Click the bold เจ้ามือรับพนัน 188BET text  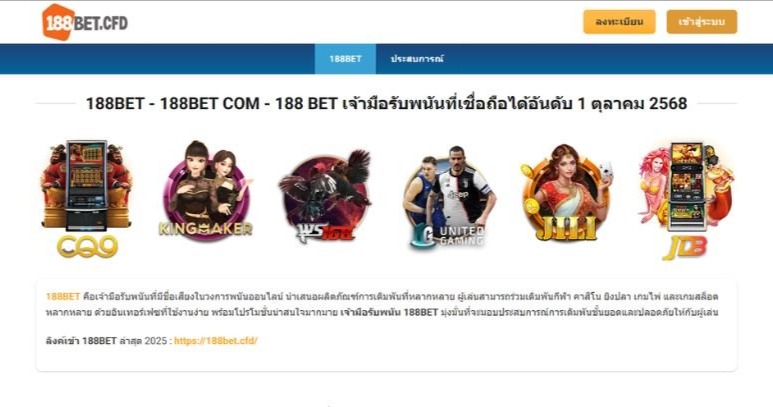pyautogui.click(x=389, y=312)
